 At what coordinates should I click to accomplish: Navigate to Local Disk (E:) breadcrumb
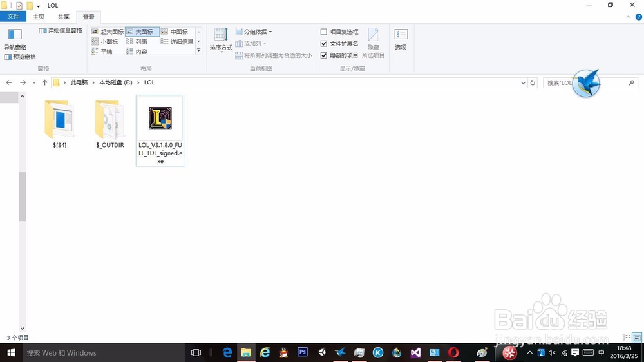pos(116,82)
